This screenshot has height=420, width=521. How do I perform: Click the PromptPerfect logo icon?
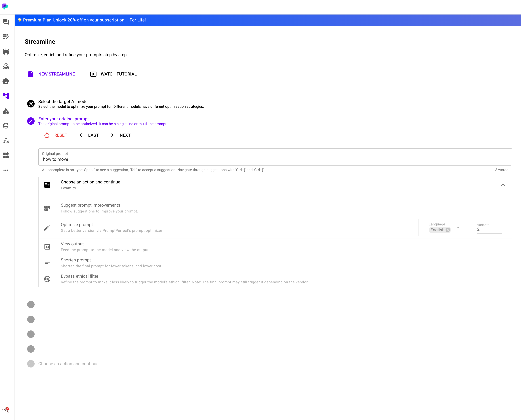5,6
